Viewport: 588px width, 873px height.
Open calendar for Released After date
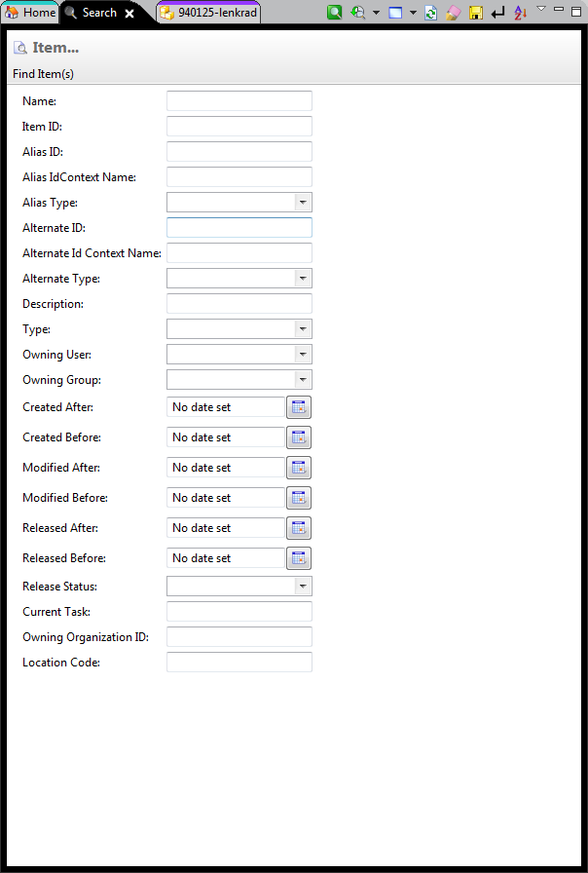(299, 528)
